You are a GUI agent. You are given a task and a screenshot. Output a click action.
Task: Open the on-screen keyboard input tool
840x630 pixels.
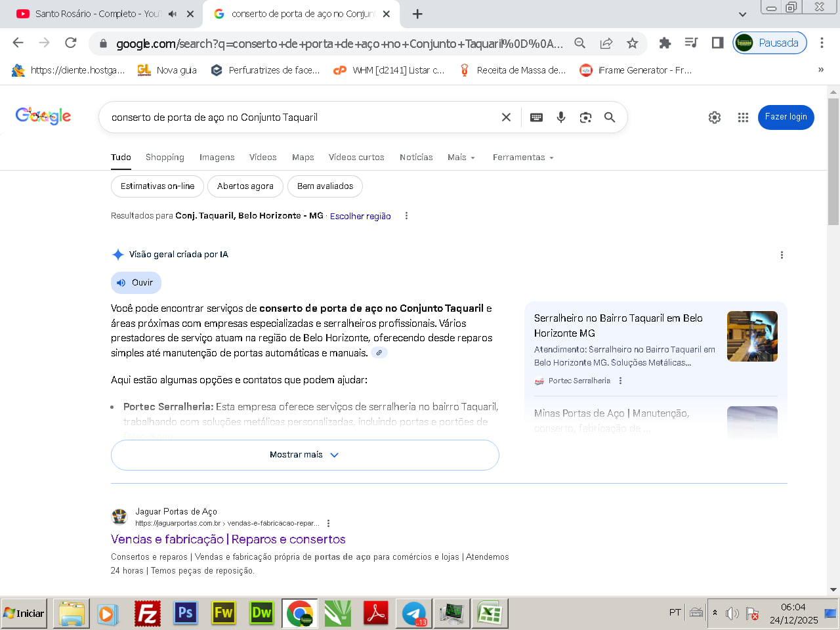536,117
